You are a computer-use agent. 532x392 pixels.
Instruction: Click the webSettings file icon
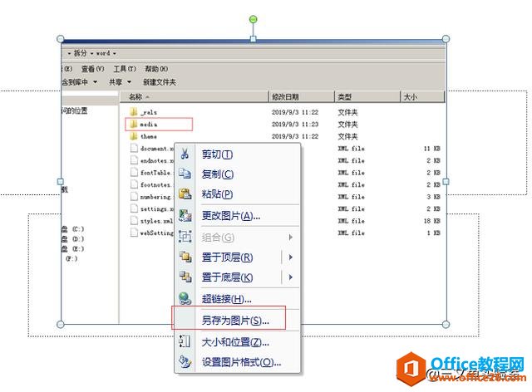135,233
